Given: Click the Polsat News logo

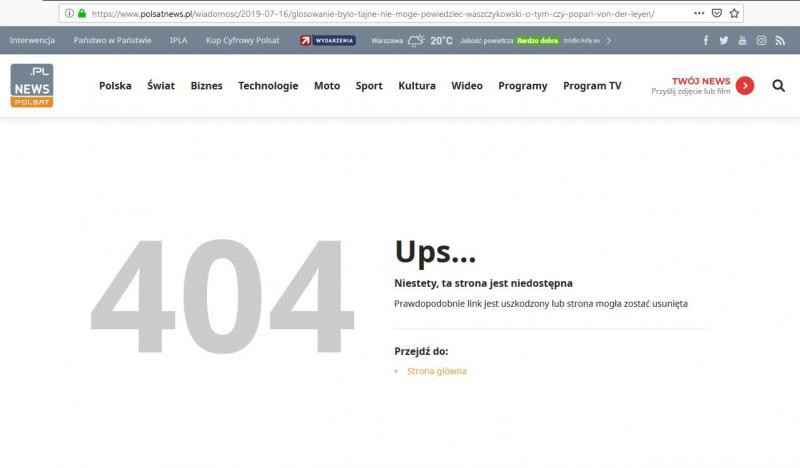Looking at the screenshot, I should pyautogui.click(x=32, y=86).
